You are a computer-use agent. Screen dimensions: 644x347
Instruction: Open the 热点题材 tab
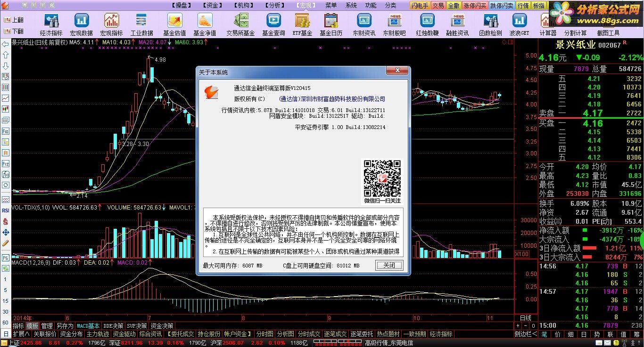388,334
